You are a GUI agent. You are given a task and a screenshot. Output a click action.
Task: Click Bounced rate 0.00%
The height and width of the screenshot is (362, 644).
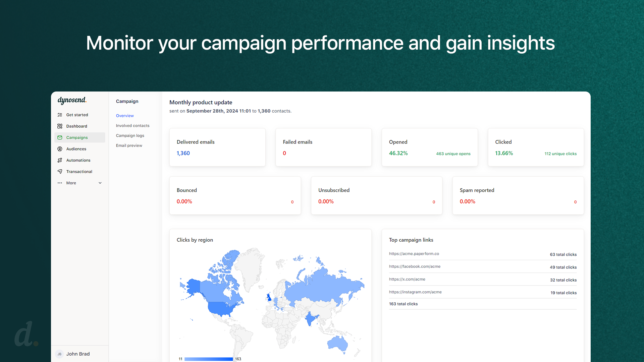point(184,201)
